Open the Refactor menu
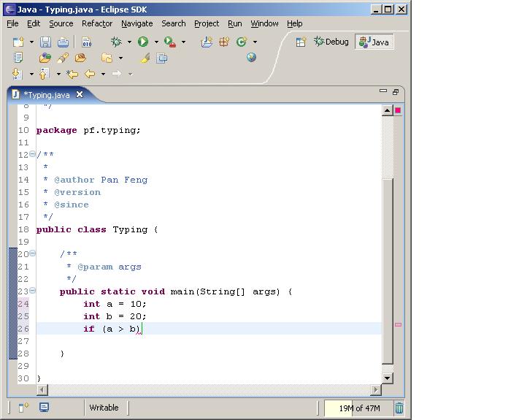519x420 pixels. [97, 23]
